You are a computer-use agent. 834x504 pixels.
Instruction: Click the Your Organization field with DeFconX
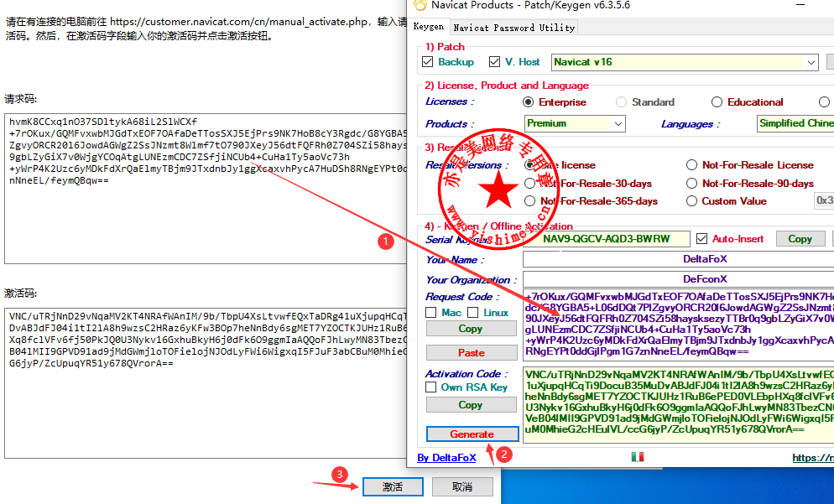(678, 279)
